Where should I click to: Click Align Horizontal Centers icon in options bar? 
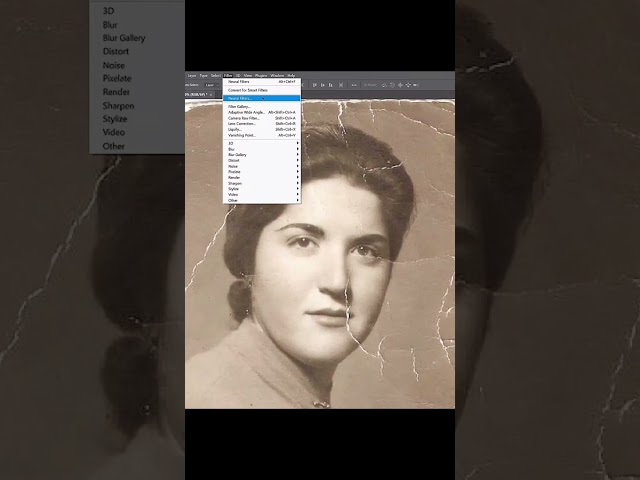click(x=323, y=85)
